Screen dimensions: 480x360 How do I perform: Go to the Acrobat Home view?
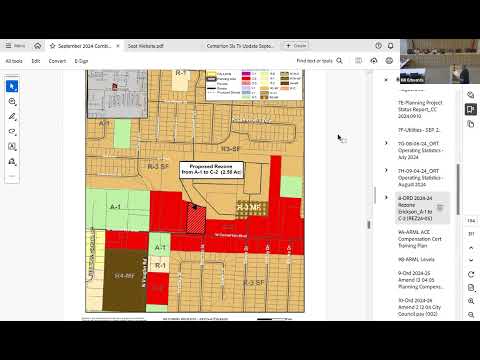pos(38,46)
